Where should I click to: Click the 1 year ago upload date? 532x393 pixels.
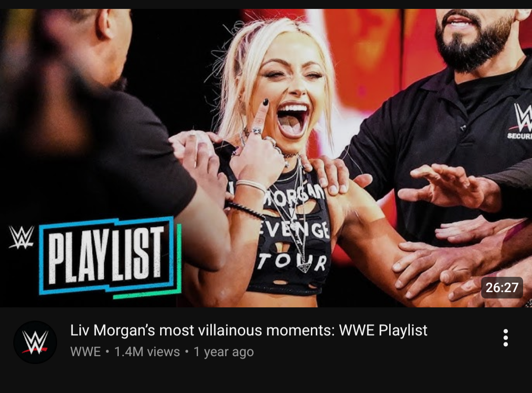coord(224,352)
